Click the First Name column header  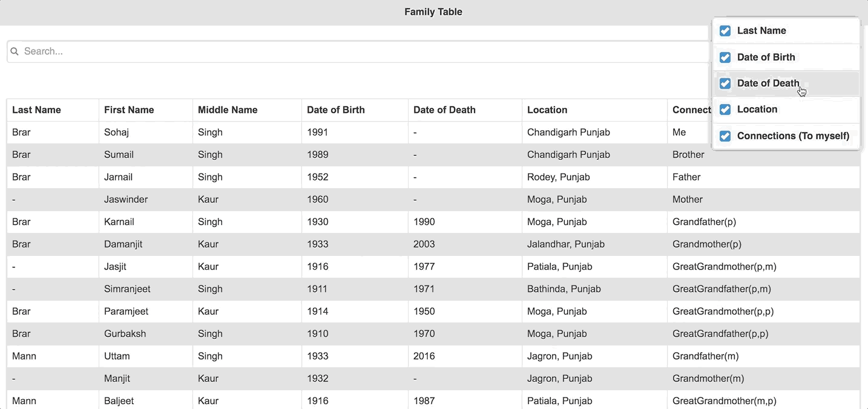(x=129, y=110)
